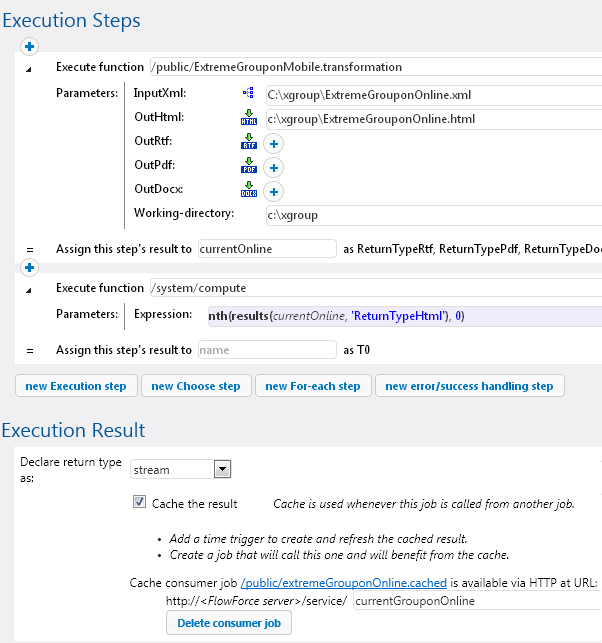Add a step above the first execution step
Viewport: 602px width, 643px height.
pyautogui.click(x=29, y=46)
